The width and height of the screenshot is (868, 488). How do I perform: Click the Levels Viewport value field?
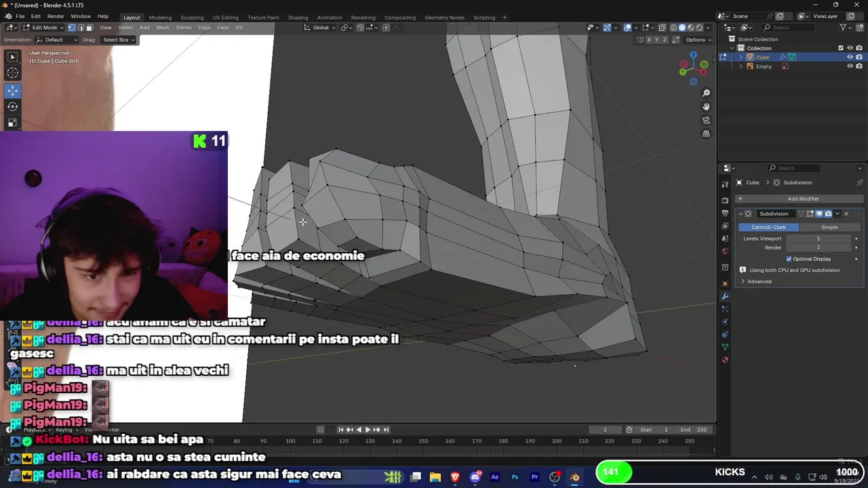coord(818,239)
